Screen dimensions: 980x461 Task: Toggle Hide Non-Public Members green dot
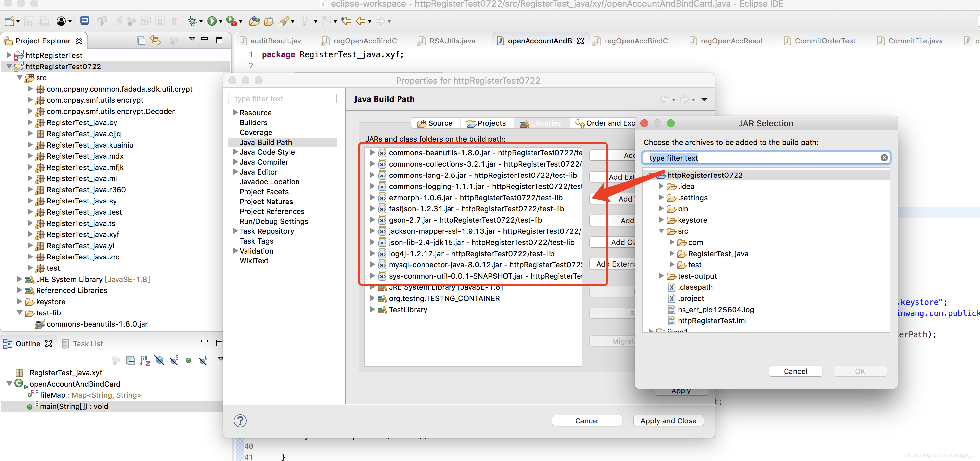(188, 360)
